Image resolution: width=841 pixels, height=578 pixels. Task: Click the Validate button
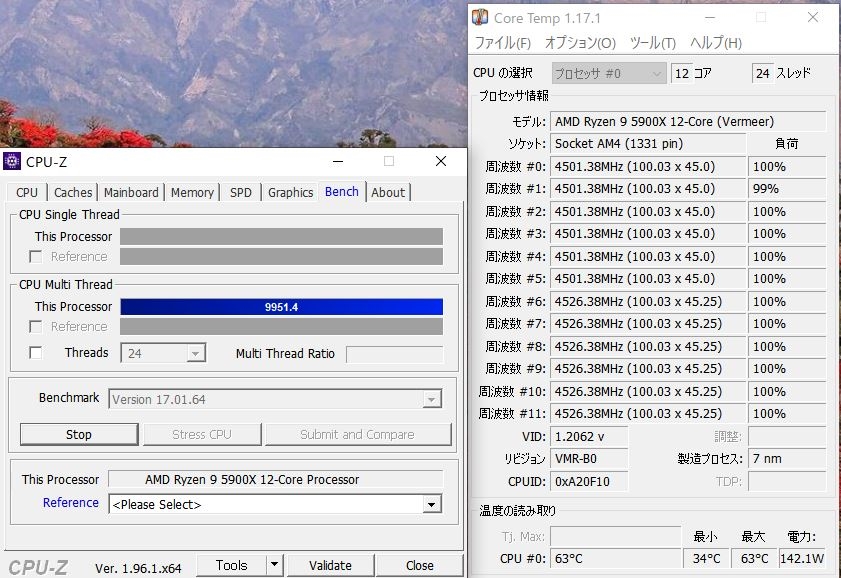(x=330, y=565)
